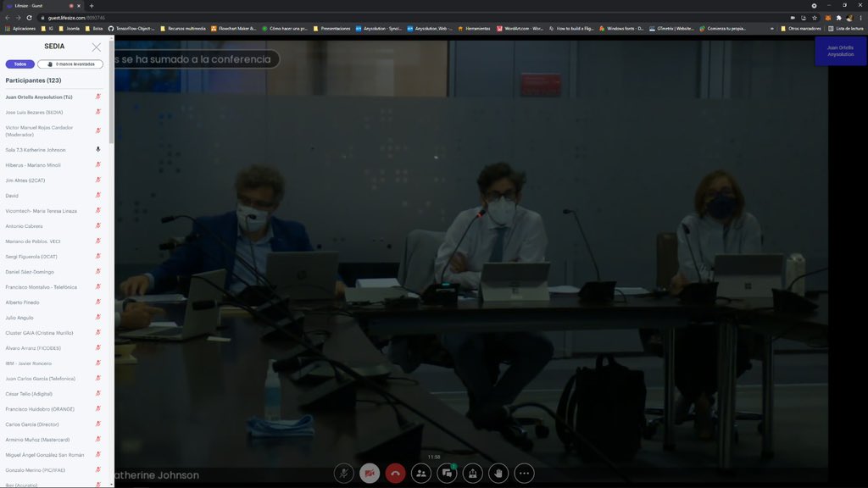Open the Recursos multimedia bookmark folder
Image resolution: width=868 pixels, height=488 pixels.
183,28
